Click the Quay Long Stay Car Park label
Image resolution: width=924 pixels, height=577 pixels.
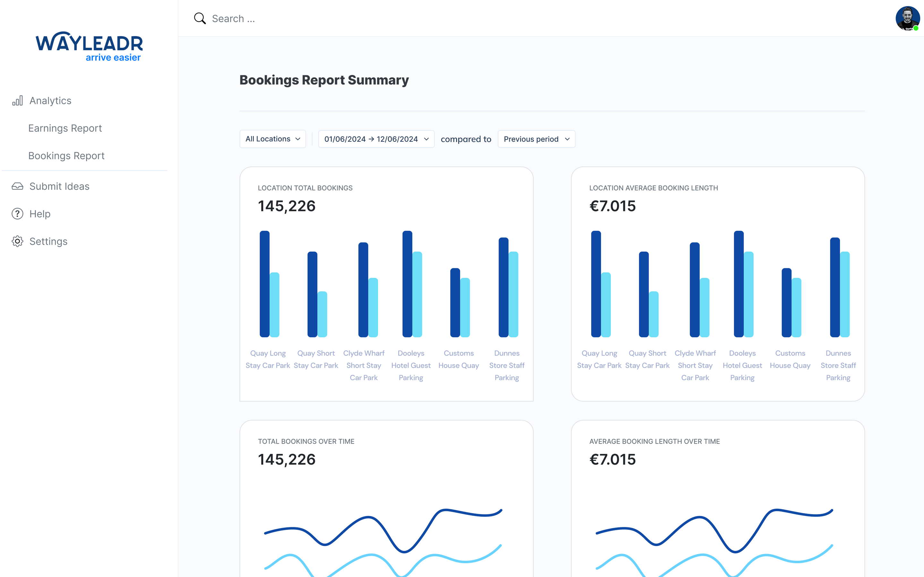coord(268,359)
